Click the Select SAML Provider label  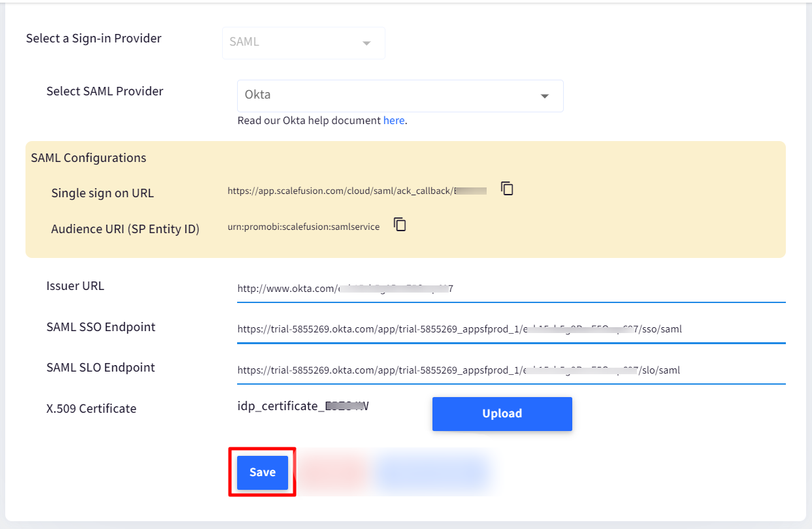pyautogui.click(x=105, y=91)
